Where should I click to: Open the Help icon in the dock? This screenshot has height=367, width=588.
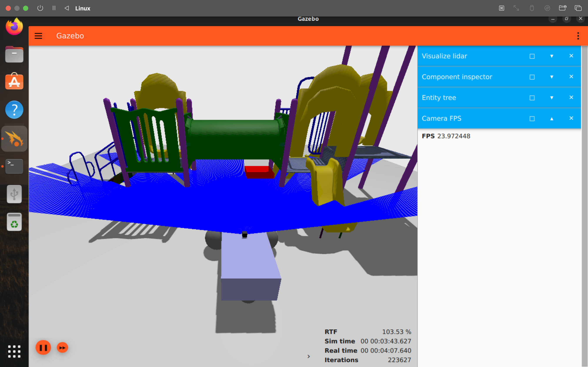coord(14,110)
